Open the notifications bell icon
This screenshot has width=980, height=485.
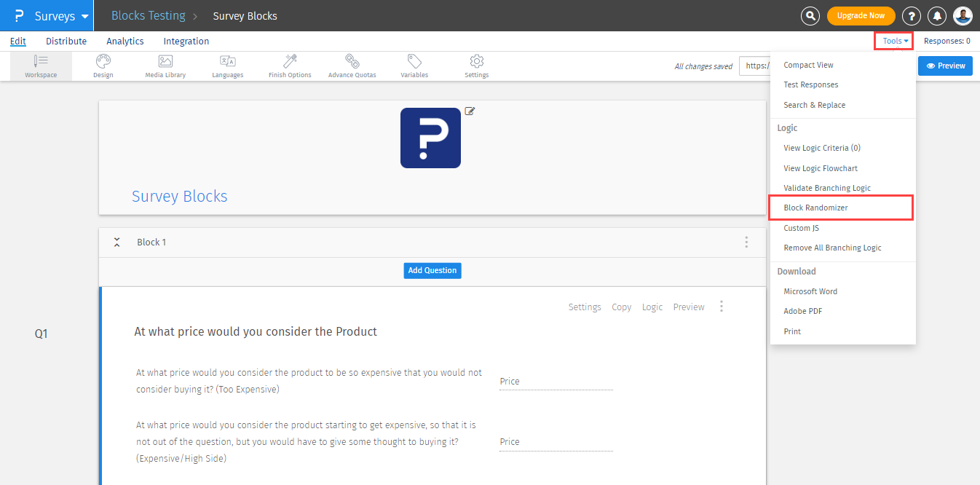click(x=938, y=15)
